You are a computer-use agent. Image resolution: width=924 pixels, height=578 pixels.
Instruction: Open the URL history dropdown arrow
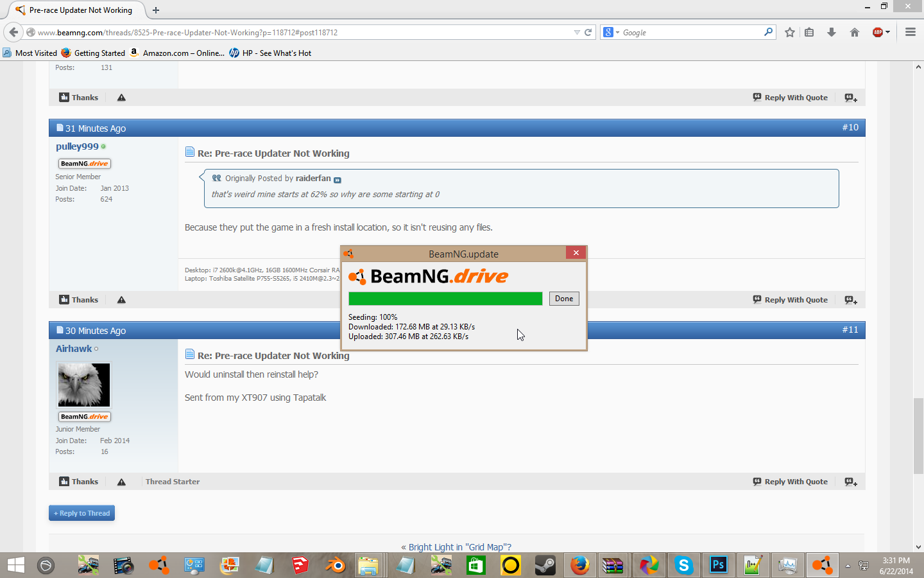coord(577,32)
